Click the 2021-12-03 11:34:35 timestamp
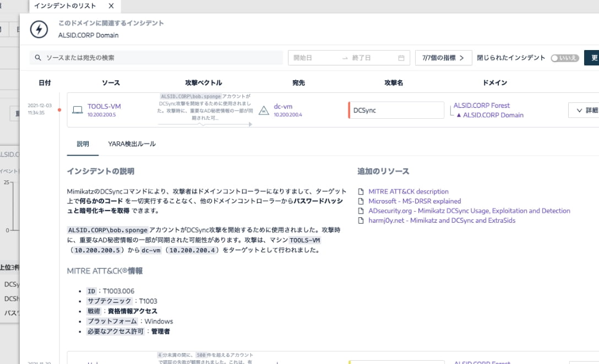The width and height of the screenshot is (599, 364). (40, 109)
